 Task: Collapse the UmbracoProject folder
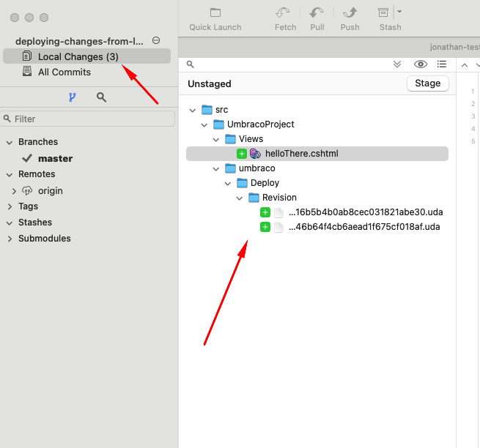click(204, 125)
